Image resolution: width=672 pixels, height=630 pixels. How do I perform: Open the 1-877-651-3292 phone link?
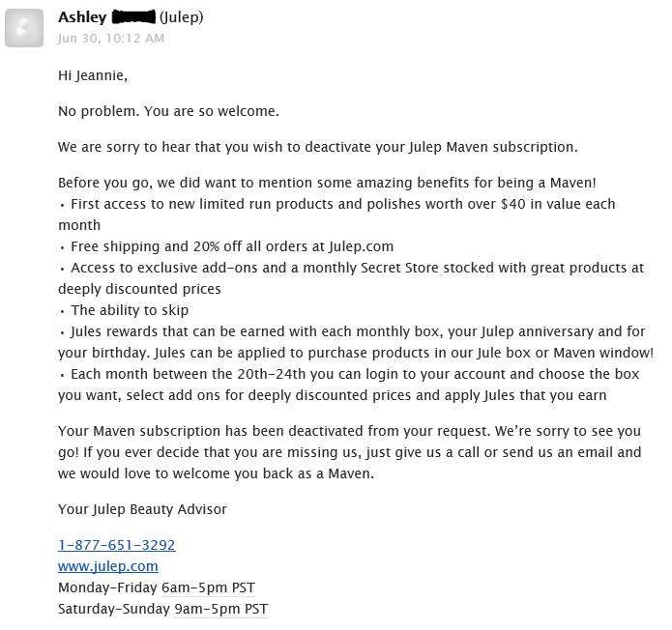(116, 545)
